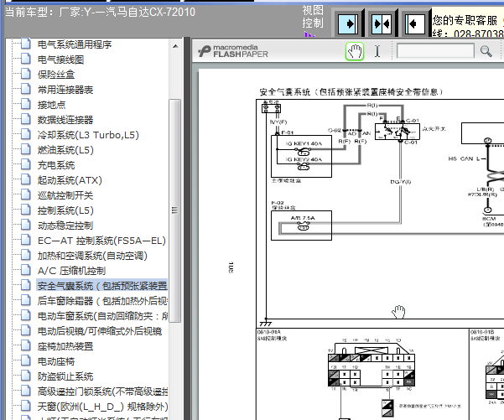The image size is (504, 420).
Task: Click the view control right-arrow icon
Action: pyautogui.click(x=348, y=23)
